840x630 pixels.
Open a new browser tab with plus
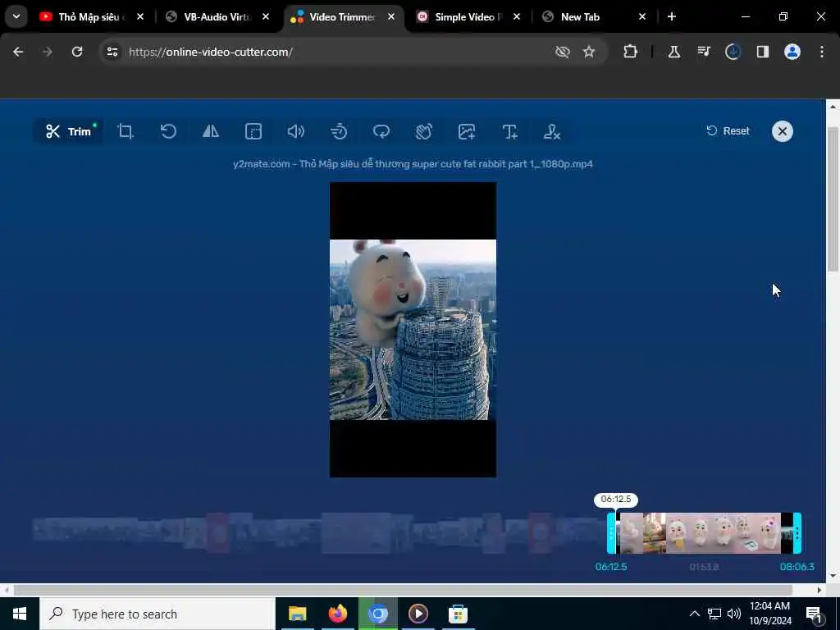[672, 17]
